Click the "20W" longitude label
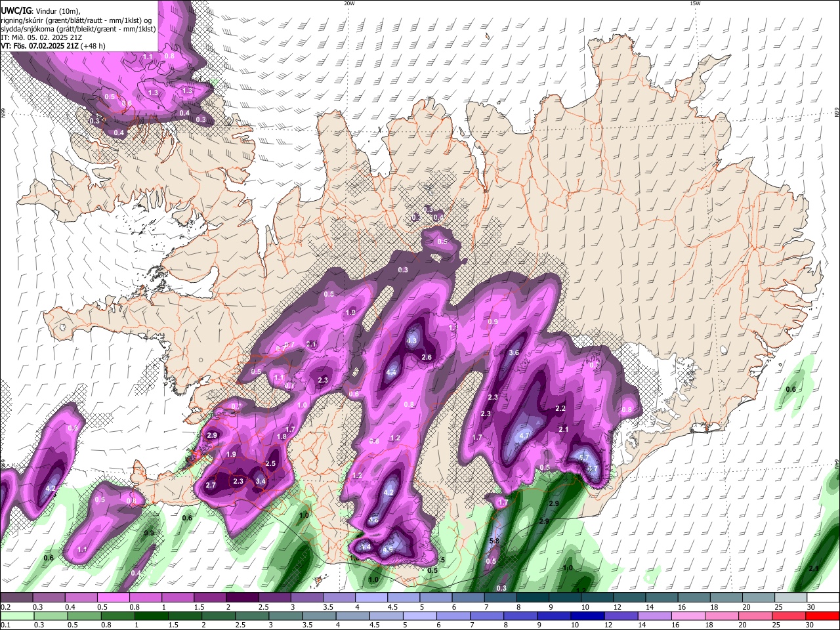Image resolution: width=840 pixels, height=630 pixels. [x=349, y=3]
